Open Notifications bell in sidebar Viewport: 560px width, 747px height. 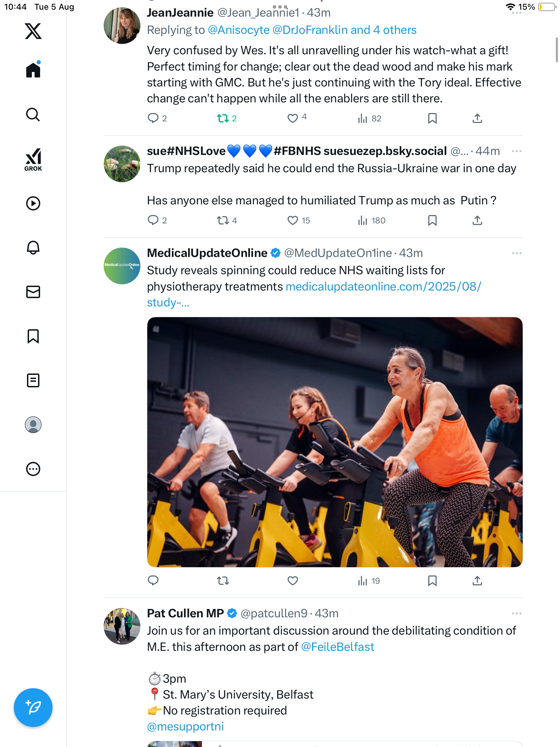[x=33, y=248]
